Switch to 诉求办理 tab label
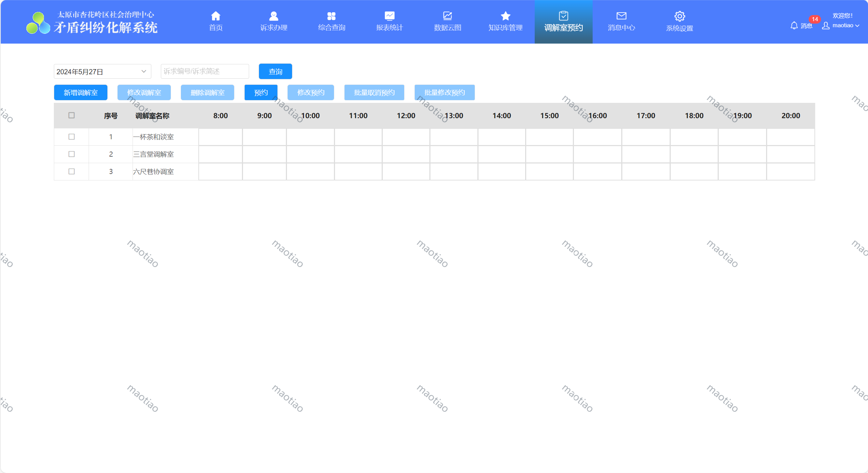 point(274,28)
